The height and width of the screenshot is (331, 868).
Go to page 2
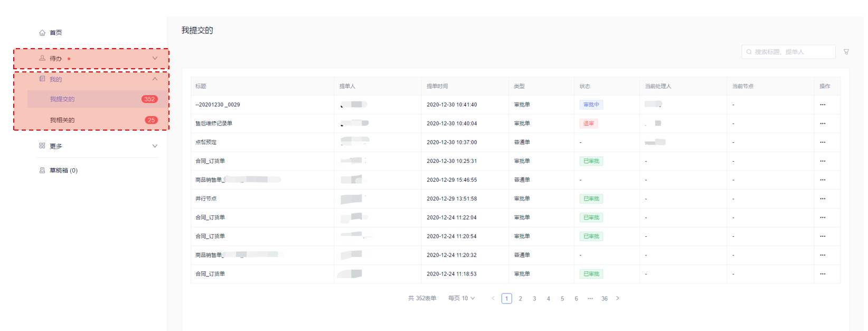click(x=521, y=299)
